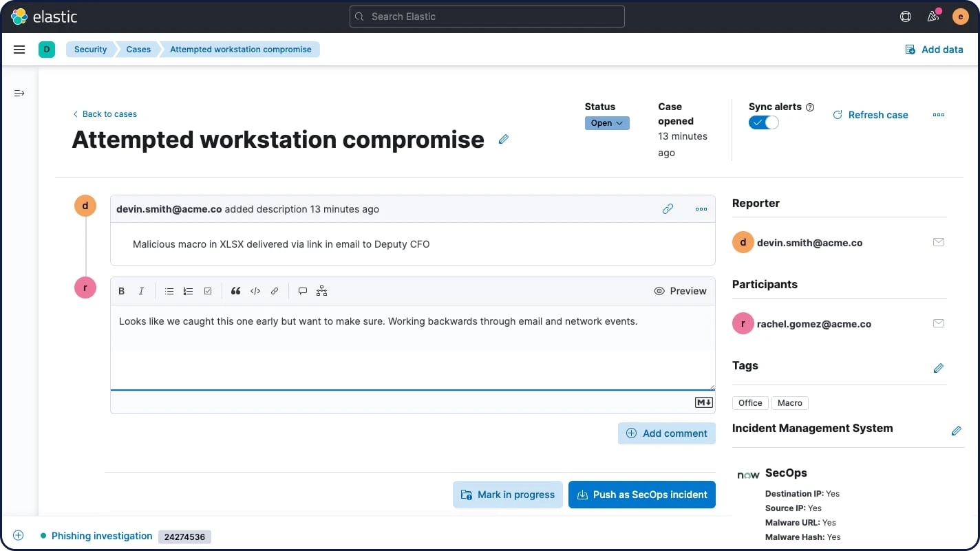Click the description text about malicious macro

tap(281, 244)
